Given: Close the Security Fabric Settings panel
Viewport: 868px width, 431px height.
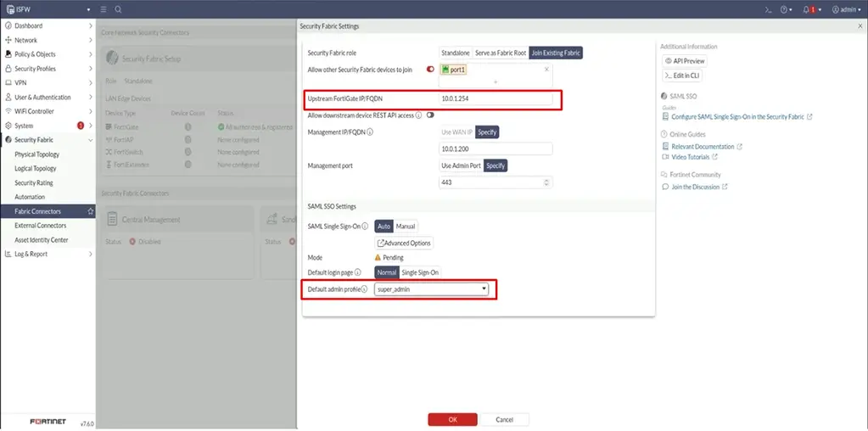Looking at the screenshot, I should tap(860, 26).
